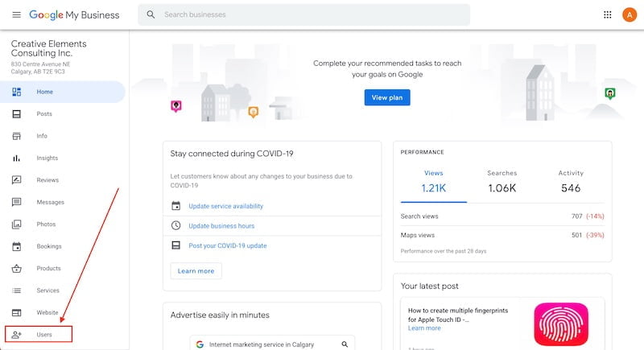
Task: Click calendar icon beside Update service availability
Action: click(x=175, y=206)
